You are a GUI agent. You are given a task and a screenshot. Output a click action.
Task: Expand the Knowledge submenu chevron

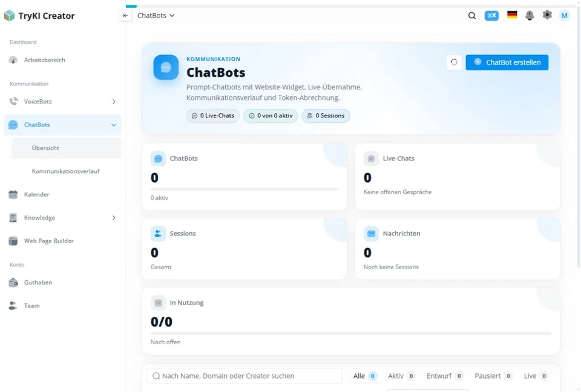point(114,218)
